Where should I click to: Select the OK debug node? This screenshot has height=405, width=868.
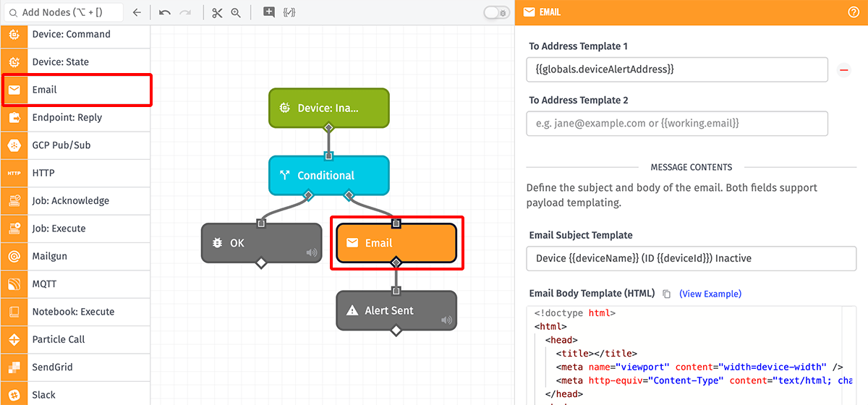[261, 243]
